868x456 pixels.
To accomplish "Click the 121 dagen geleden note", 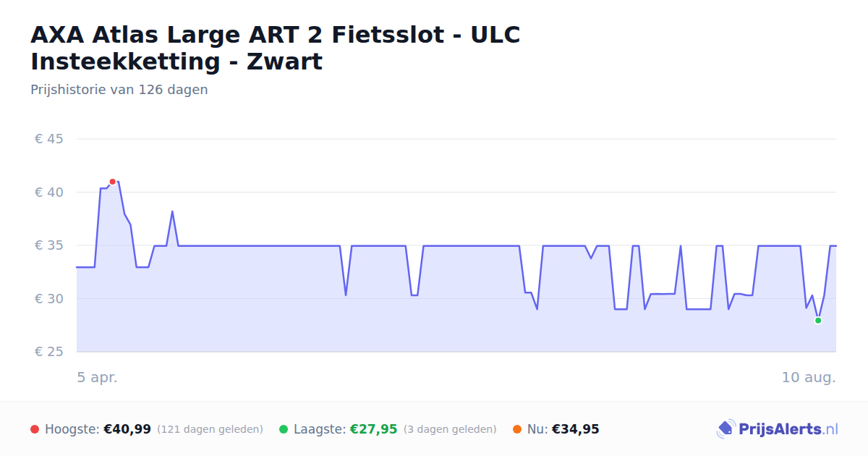I will [210, 429].
